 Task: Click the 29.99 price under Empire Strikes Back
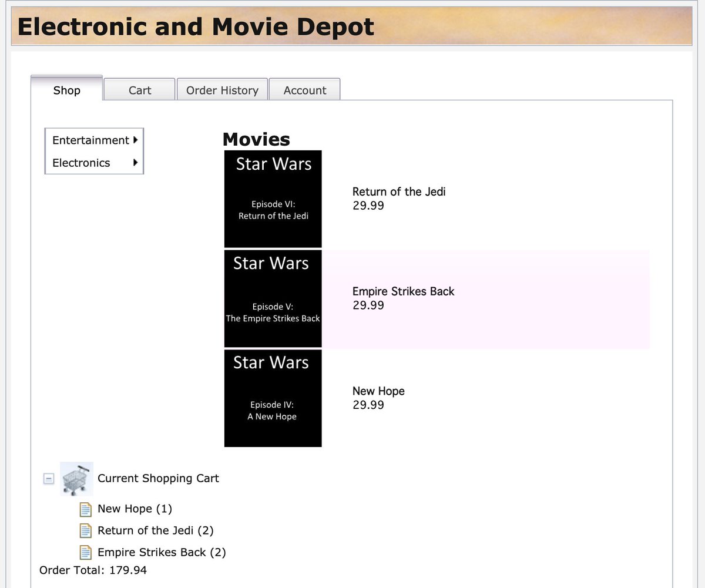pyautogui.click(x=368, y=305)
